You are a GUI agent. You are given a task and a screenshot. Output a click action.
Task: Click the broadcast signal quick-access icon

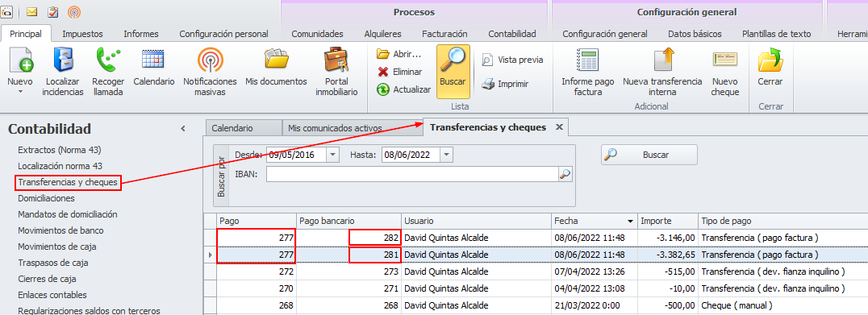(73, 11)
